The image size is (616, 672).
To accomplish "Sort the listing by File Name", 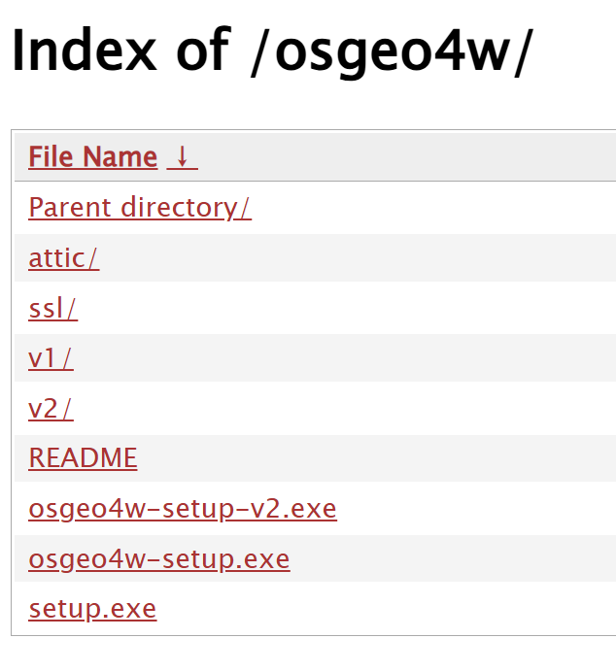I will coord(93,157).
